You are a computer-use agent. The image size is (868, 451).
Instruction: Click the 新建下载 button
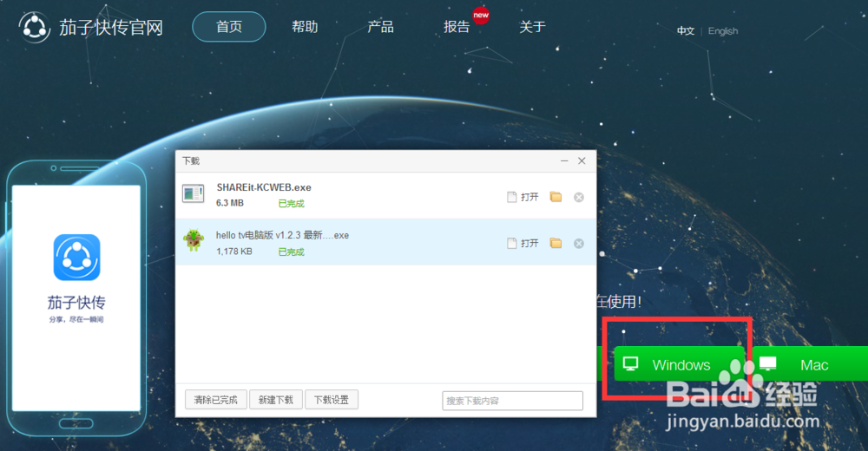coord(276,400)
